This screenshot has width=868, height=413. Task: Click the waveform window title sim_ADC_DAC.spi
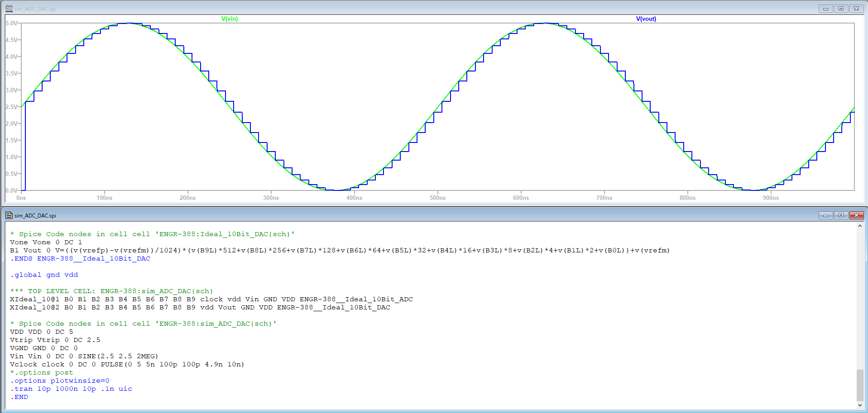tap(35, 9)
